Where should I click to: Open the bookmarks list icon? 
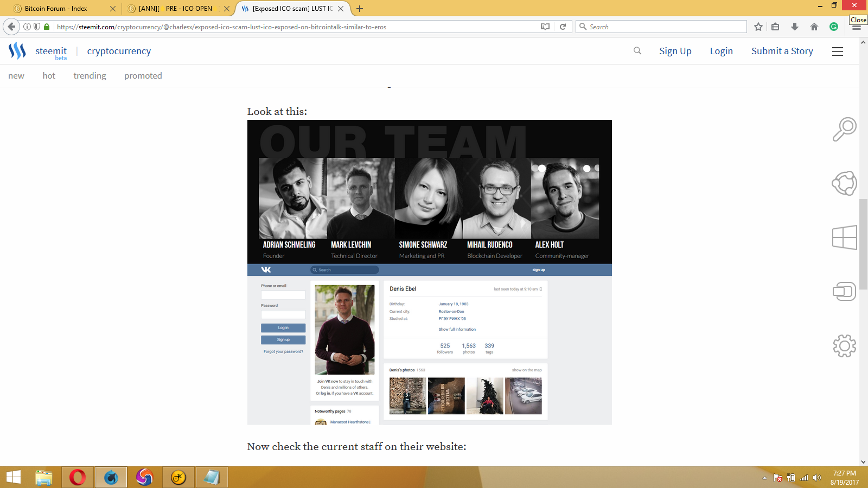[x=776, y=27]
